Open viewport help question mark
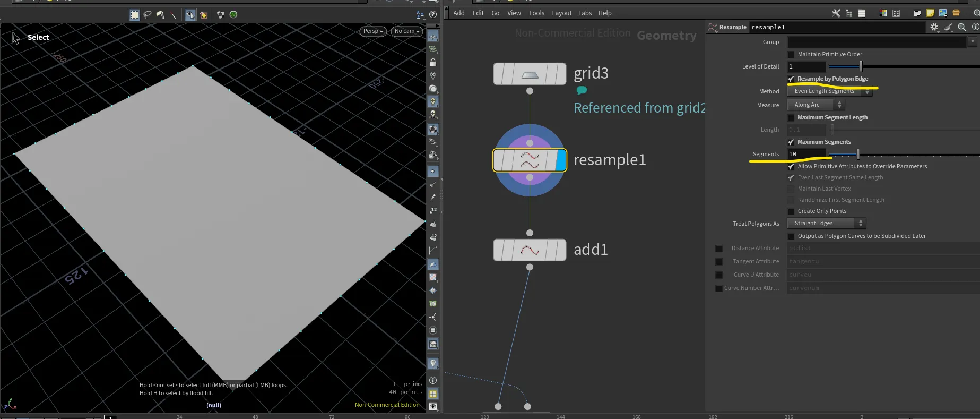The width and height of the screenshot is (980, 419). coord(433,15)
